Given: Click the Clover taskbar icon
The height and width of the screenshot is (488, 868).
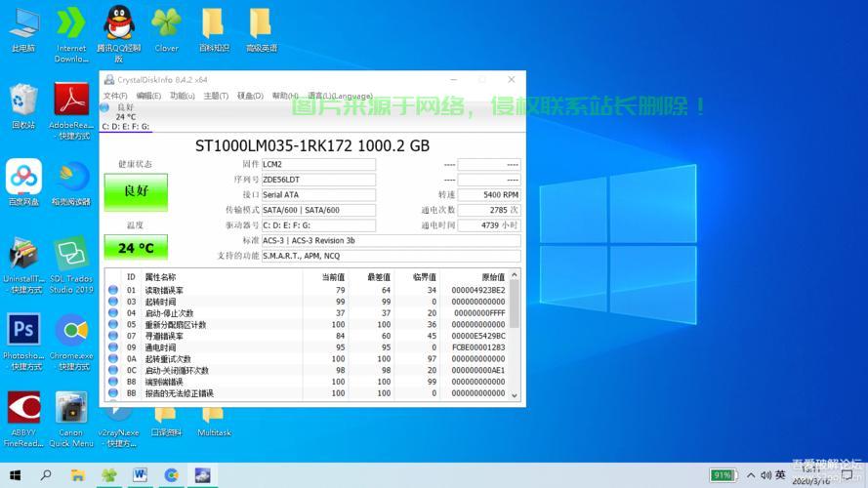Looking at the screenshot, I should click(x=109, y=475).
